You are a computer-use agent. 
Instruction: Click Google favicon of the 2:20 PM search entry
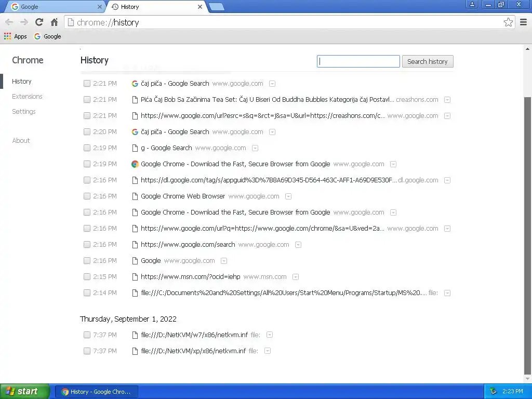tap(135, 132)
